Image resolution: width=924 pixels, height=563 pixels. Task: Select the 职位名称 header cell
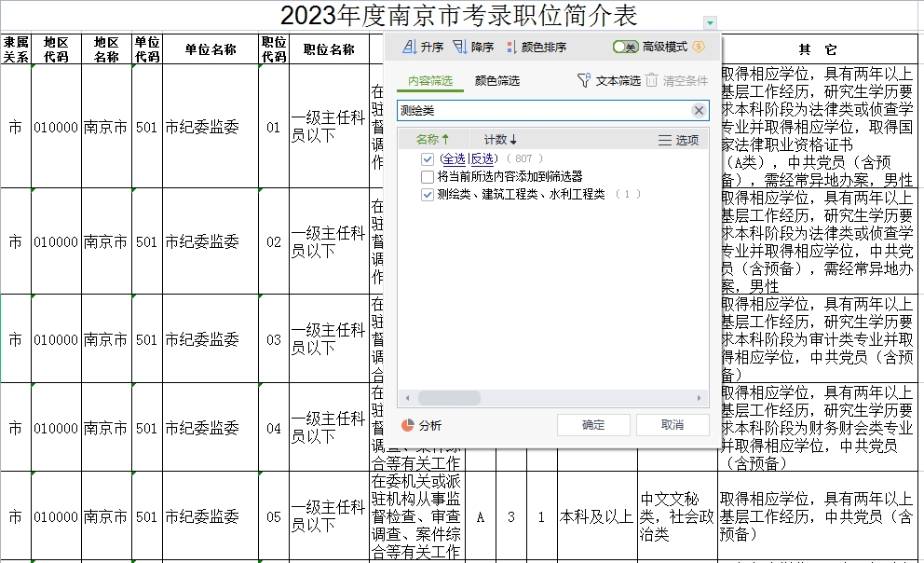329,48
